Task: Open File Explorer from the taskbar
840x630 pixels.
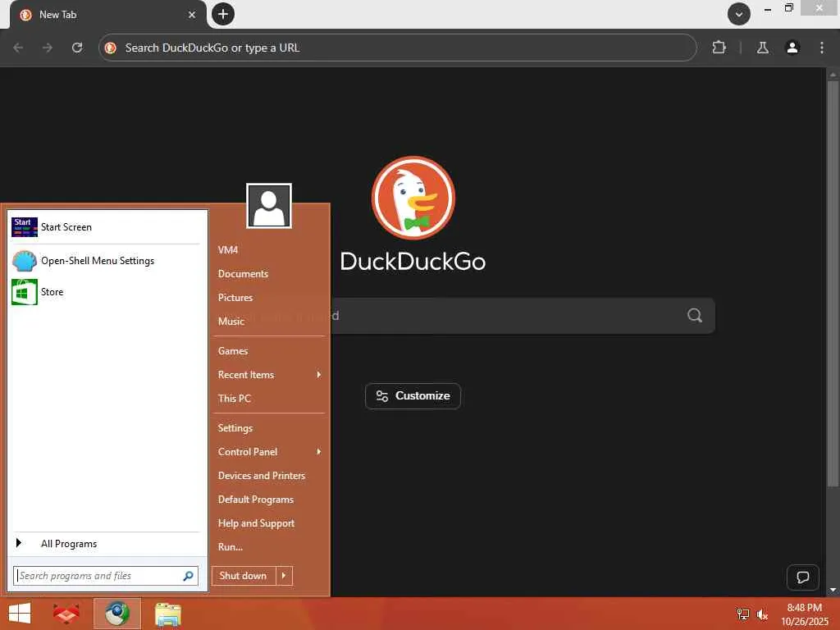Action: pyautogui.click(x=167, y=614)
